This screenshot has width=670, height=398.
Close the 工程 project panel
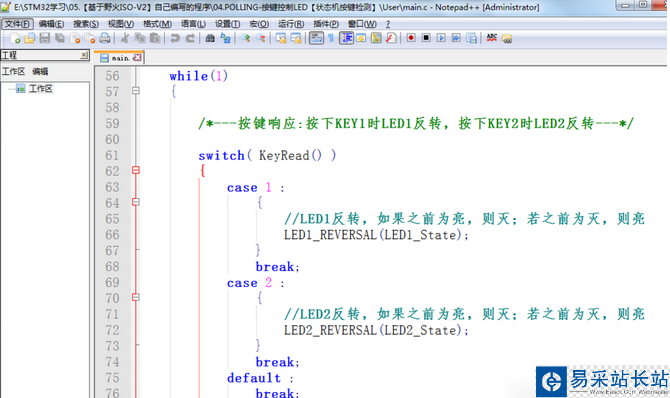[84, 55]
